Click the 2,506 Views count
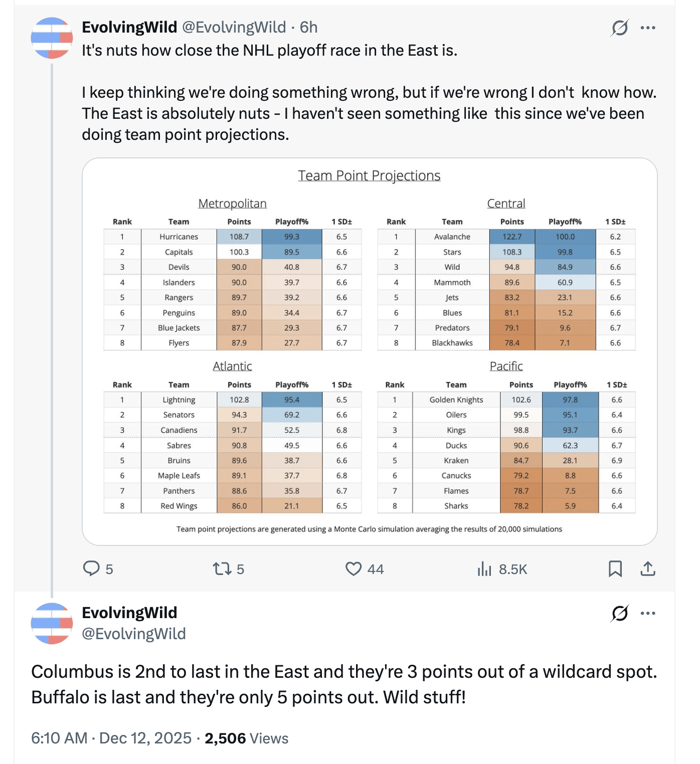 (246, 738)
